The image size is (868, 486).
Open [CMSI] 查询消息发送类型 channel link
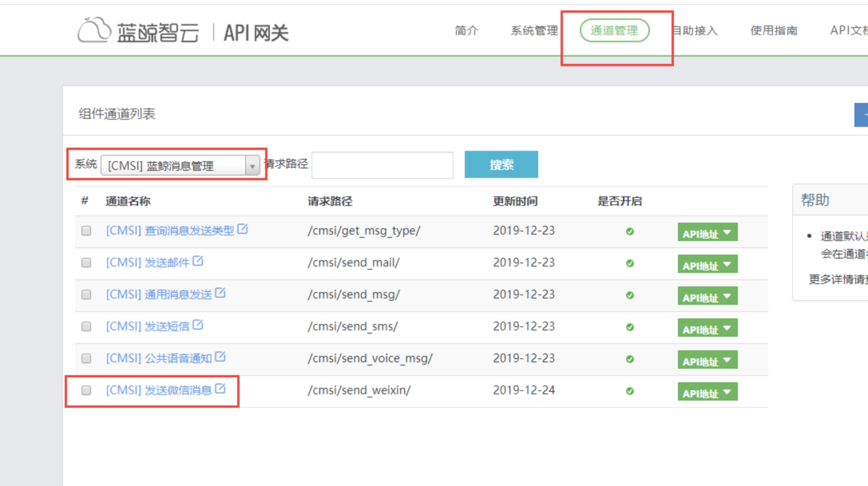click(x=170, y=231)
